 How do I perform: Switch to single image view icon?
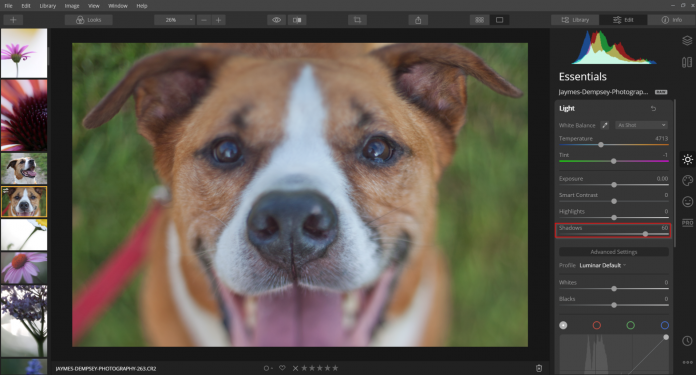coord(499,20)
